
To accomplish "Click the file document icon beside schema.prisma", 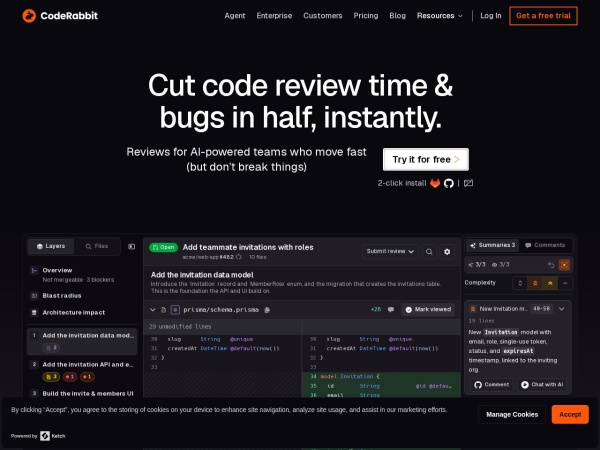I will tap(163, 310).
